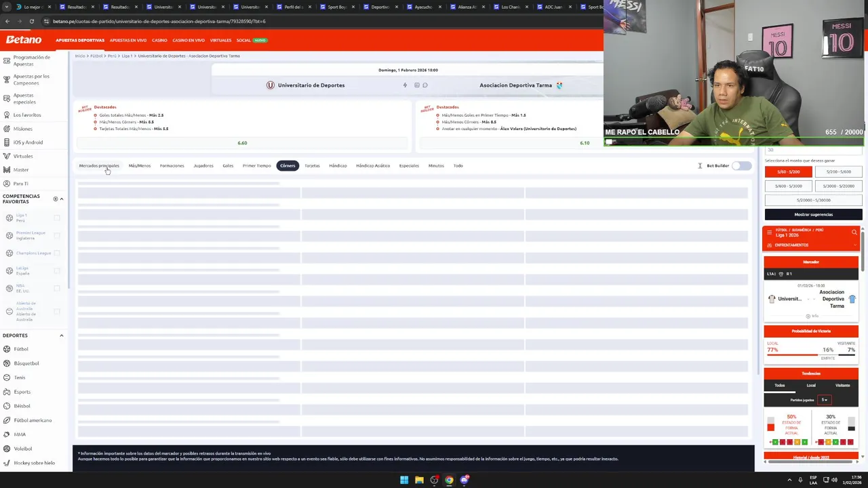This screenshot has width=868, height=488.
Task: Open Apuestas especiales sidebar icon
Action: click(7, 98)
